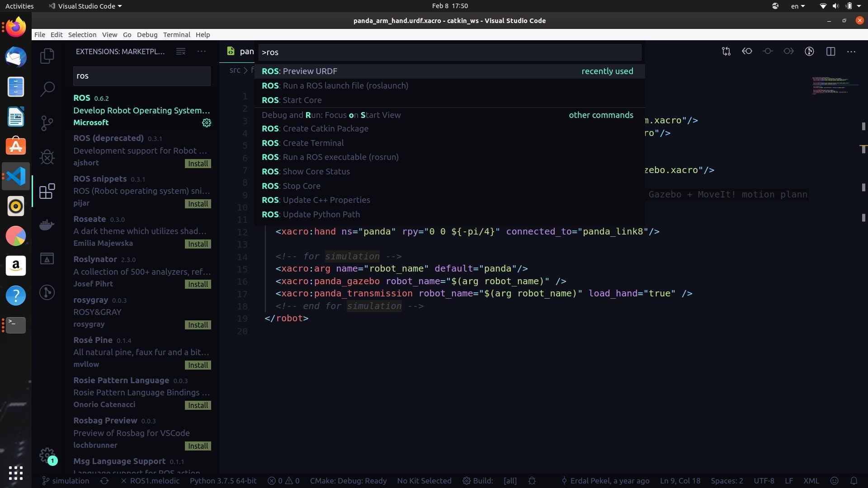This screenshot has height=488, width=868.
Task: Open the Debug view in activity bar
Action: (47, 157)
